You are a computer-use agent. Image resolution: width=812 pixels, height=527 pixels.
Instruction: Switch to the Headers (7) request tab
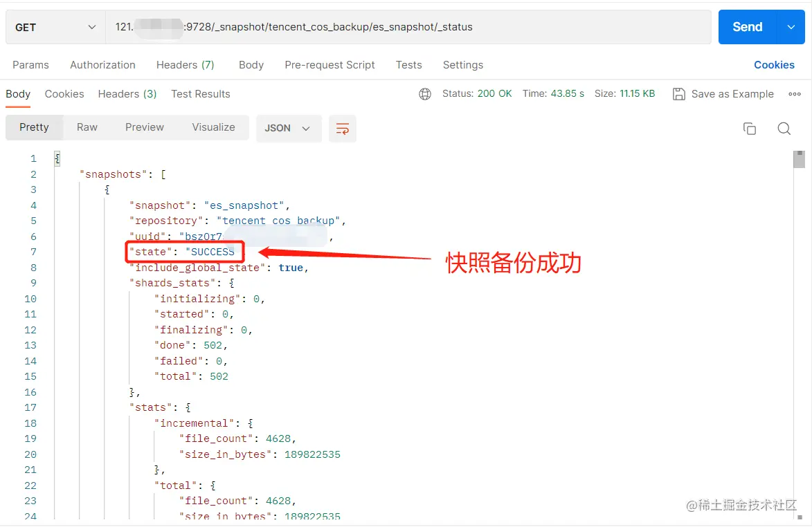185,64
